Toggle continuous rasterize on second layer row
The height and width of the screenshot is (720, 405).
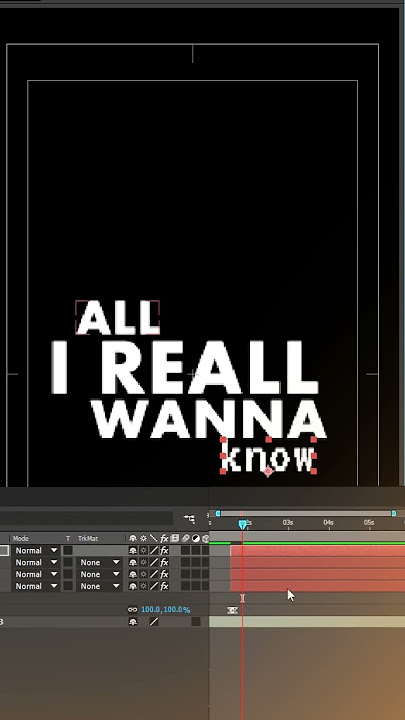(x=143, y=562)
